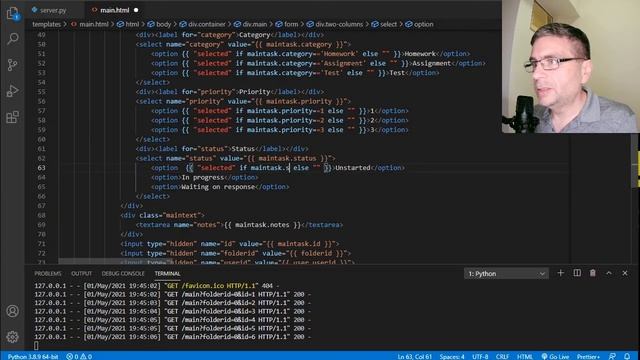640x360 pixels.
Task: Click 'maintask.notes' on line 69
Action: point(262,224)
